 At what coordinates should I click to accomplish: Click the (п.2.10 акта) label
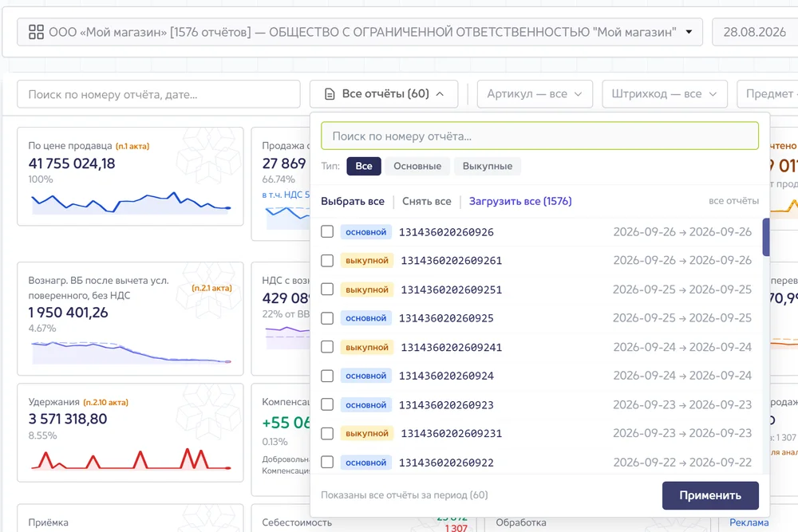pyautogui.click(x=105, y=402)
